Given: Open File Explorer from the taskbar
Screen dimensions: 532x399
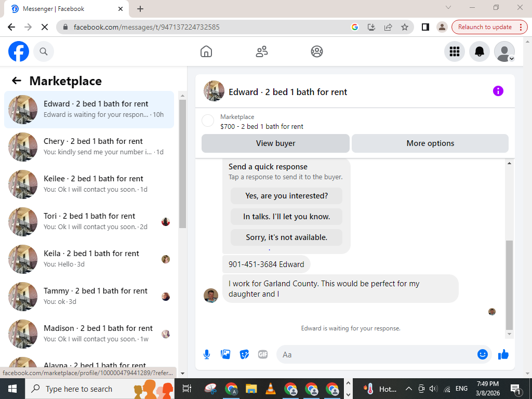Looking at the screenshot, I should point(251,389).
